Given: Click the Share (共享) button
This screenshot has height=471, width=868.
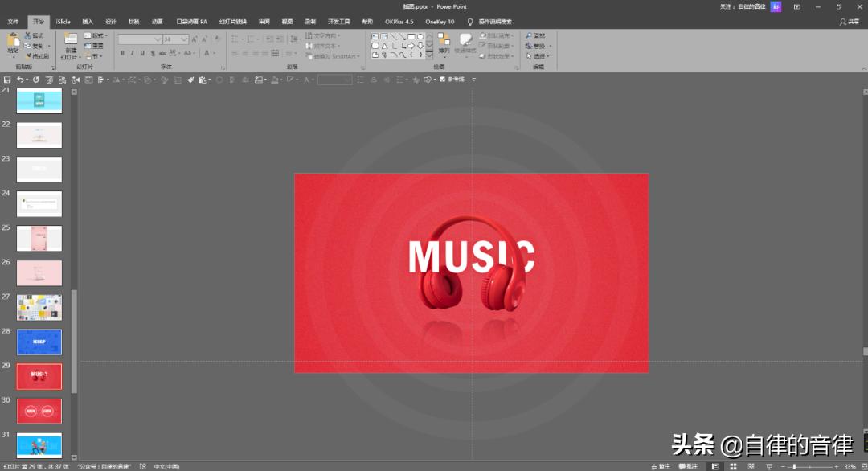Looking at the screenshot, I should tap(849, 22).
